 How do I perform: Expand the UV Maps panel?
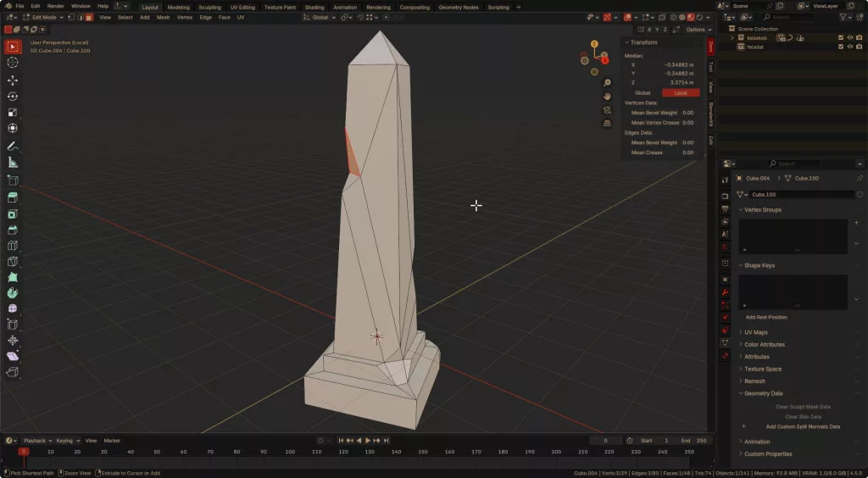[755, 332]
